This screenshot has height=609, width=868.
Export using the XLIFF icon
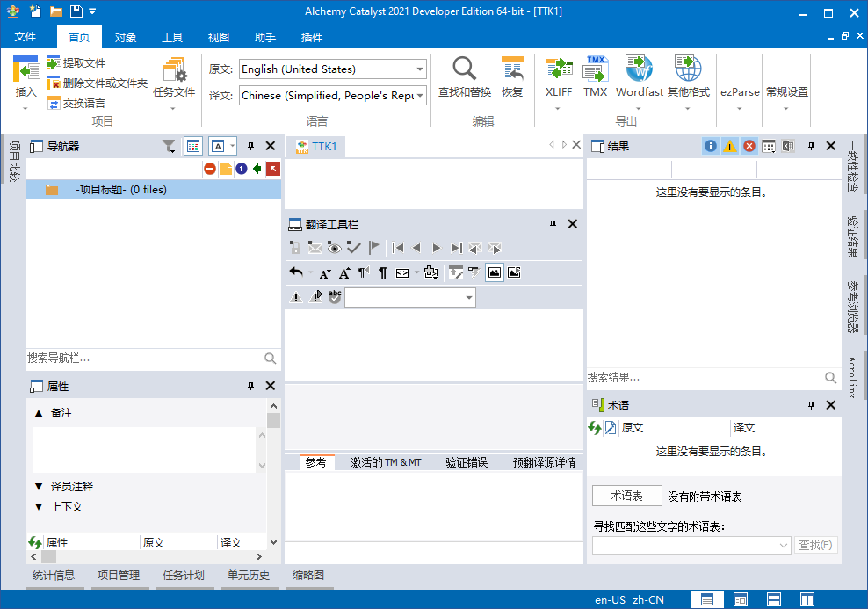tap(559, 69)
